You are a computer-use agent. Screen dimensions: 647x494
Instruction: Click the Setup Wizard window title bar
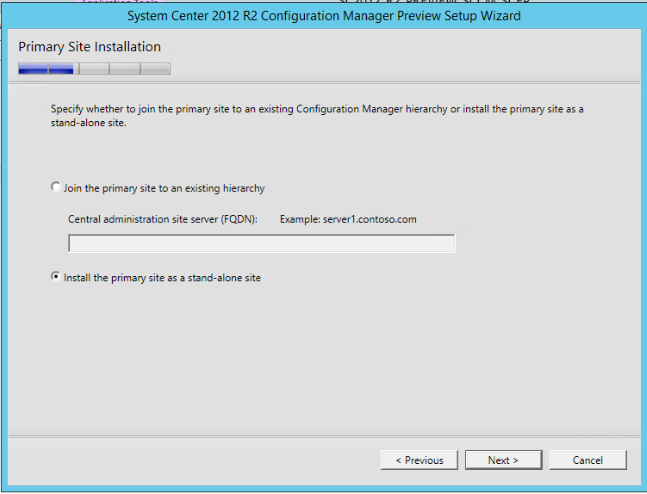pos(323,17)
